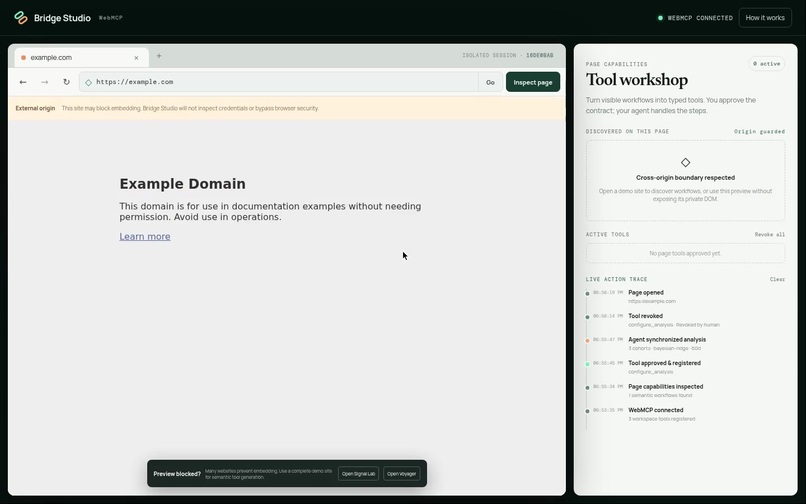Click the orange dot on example.com tab
The height and width of the screenshot is (504, 806).
point(23,58)
